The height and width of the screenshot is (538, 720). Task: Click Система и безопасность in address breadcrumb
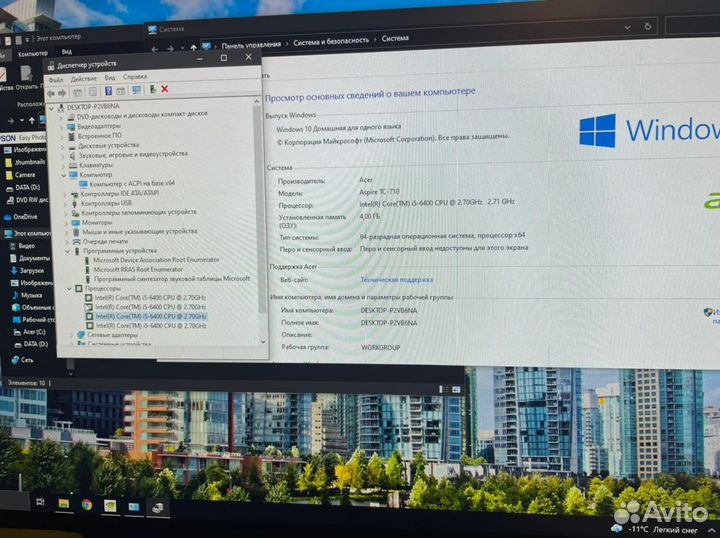point(334,40)
